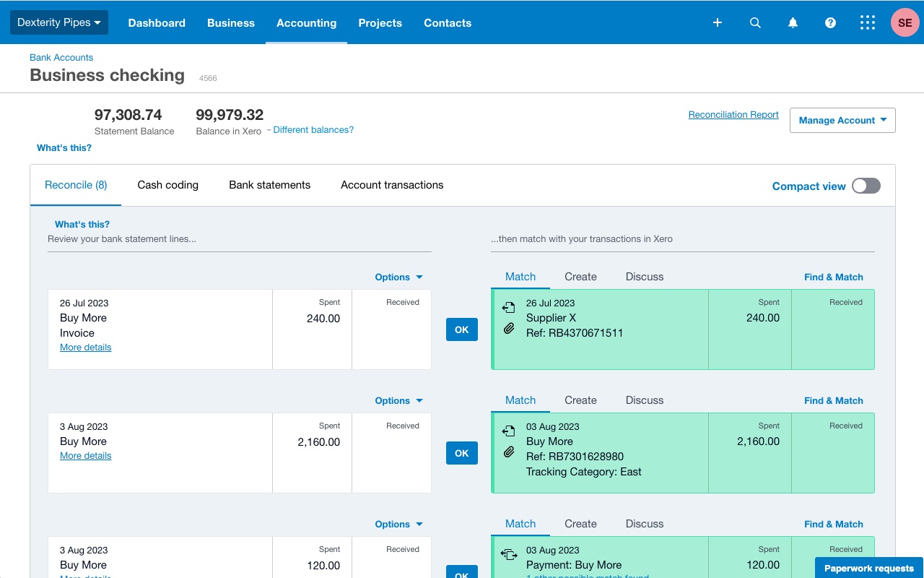This screenshot has height=578, width=924.
Task: Click the transfer icon on Payment: Buy More
Action: click(509, 555)
